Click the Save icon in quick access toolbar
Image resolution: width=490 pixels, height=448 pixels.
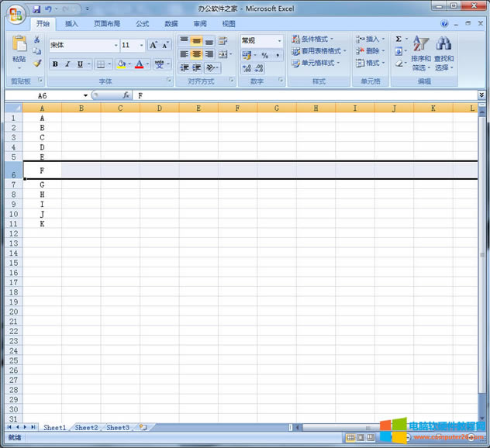(x=36, y=9)
